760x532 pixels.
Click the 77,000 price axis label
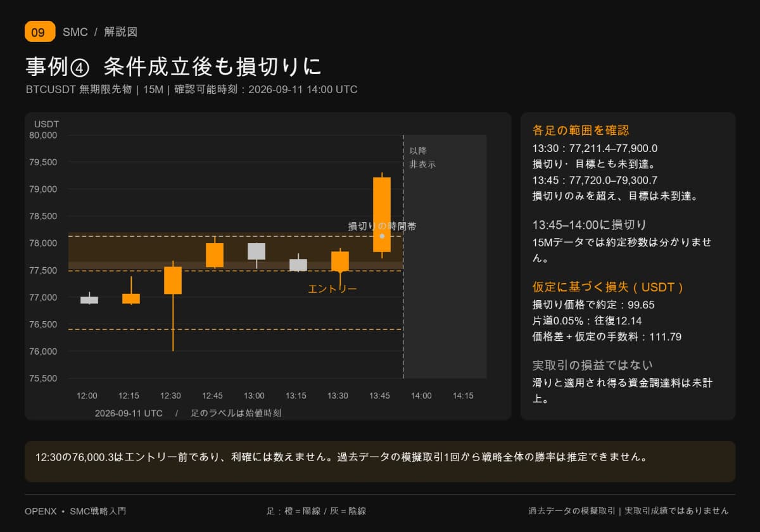click(x=44, y=298)
